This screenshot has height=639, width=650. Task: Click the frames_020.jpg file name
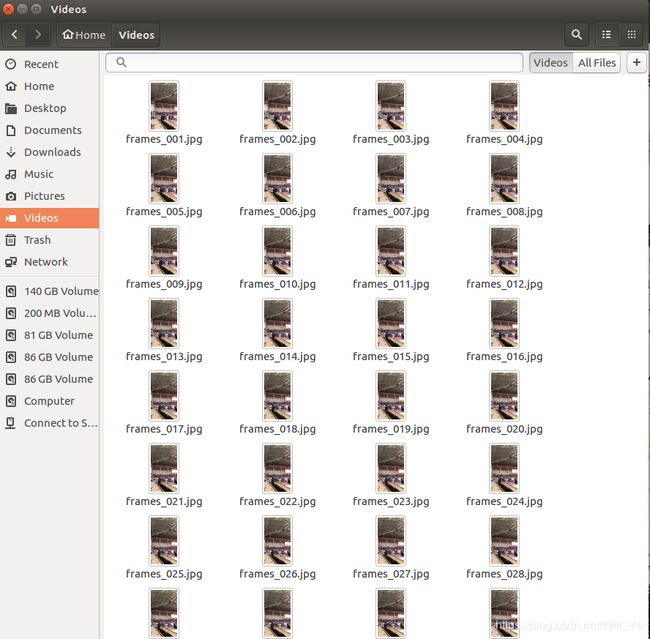tap(504, 429)
